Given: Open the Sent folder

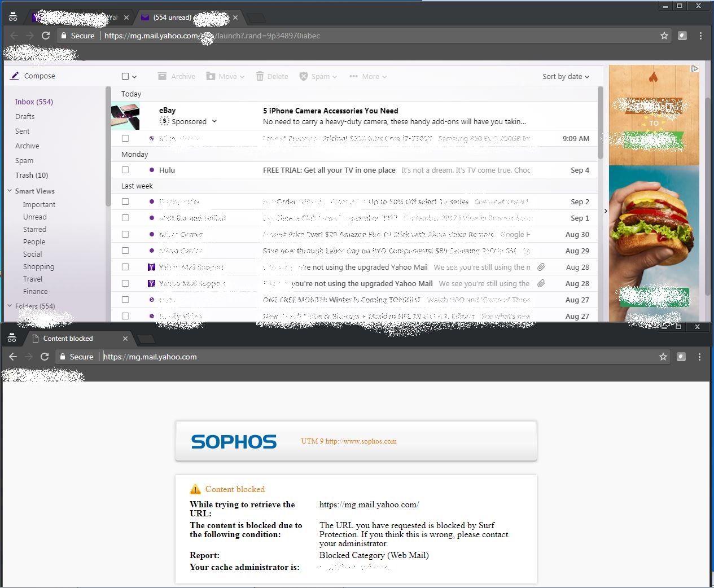Looking at the screenshot, I should tap(23, 131).
